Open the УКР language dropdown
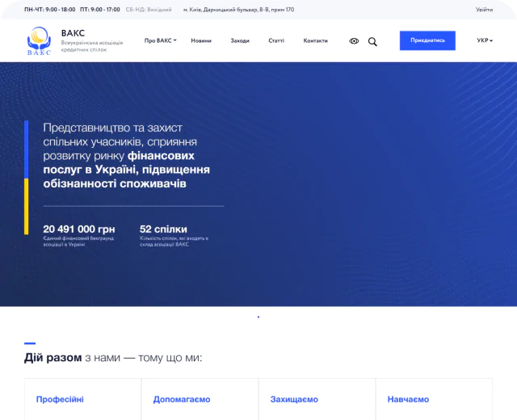 [x=485, y=40]
